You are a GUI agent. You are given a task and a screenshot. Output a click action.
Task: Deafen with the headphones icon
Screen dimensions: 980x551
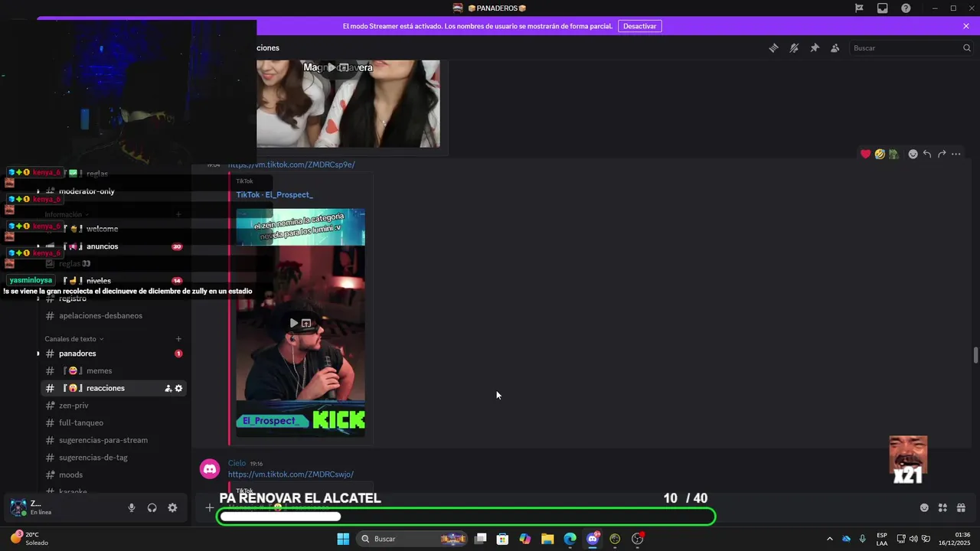click(x=152, y=507)
